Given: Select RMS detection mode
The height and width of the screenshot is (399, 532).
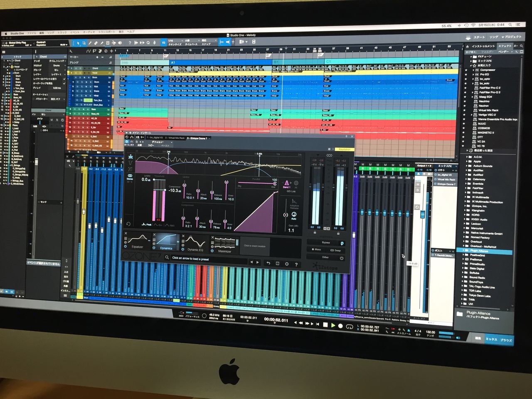Looking at the screenshot, I should click(170, 225).
